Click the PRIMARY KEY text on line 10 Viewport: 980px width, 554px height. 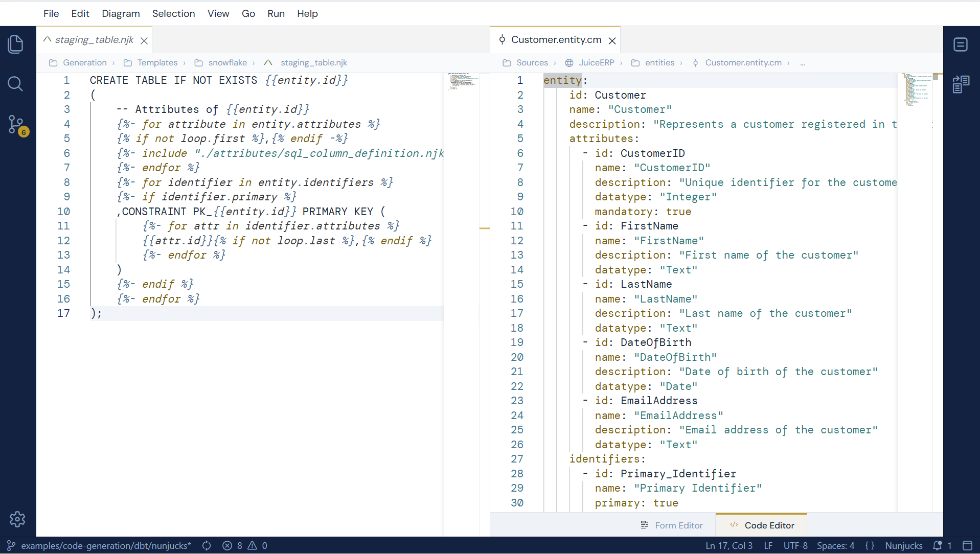pyautogui.click(x=338, y=212)
